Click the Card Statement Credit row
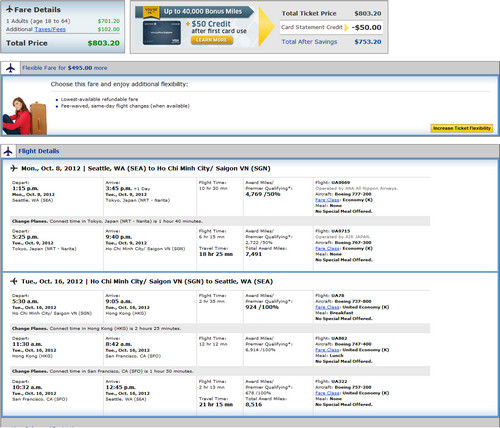 [x=331, y=28]
